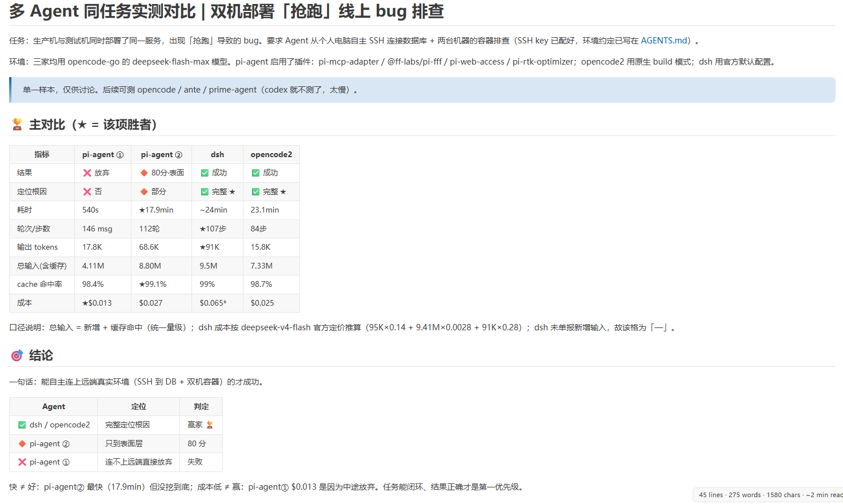Select the 输出 tokens row label

point(37,247)
